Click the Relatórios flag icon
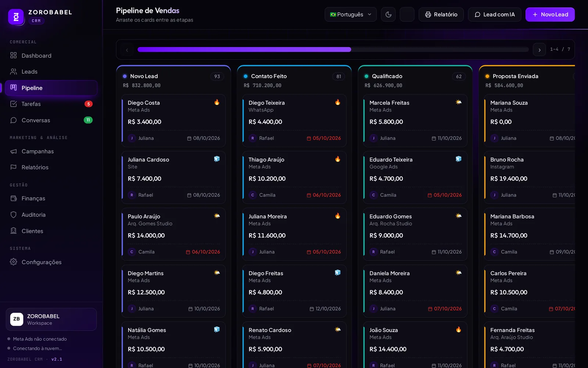Viewport: 588px width, 368px height. pyautogui.click(x=14, y=167)
